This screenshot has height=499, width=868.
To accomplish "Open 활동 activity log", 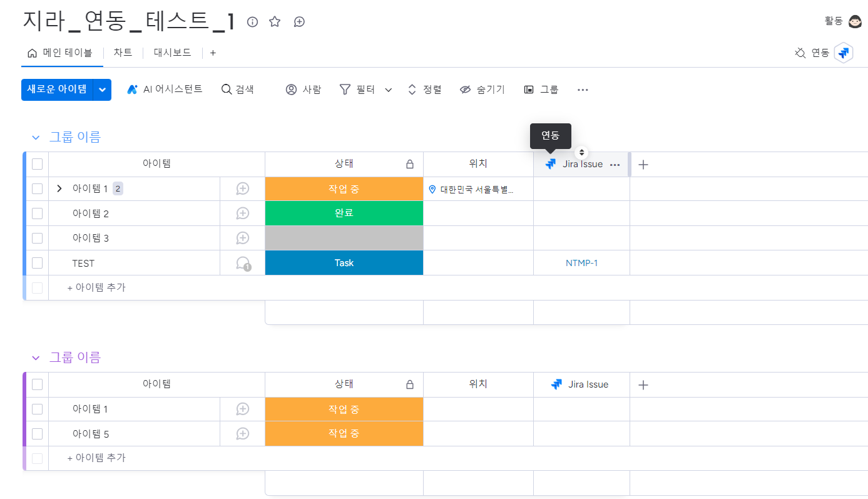I will 834,22.
